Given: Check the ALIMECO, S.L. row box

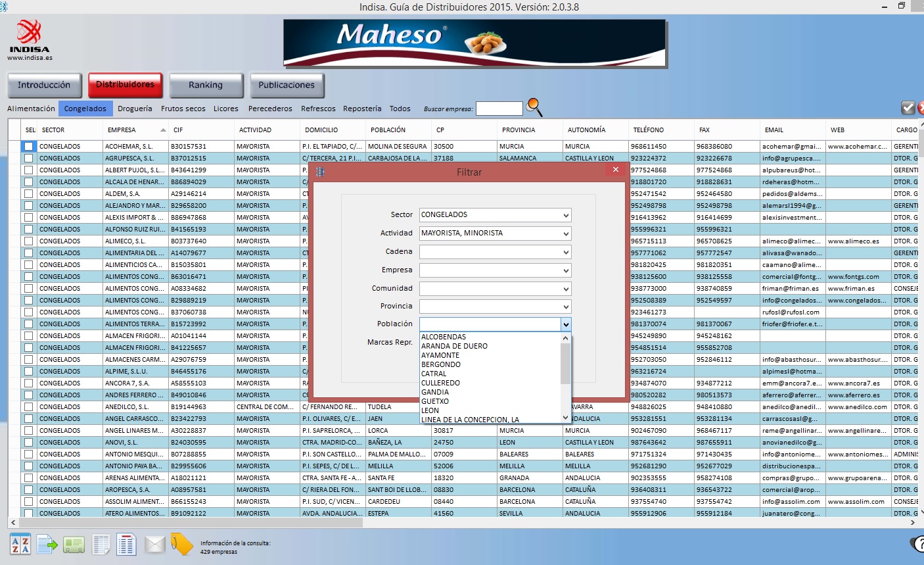Looking at the screenshot, I should click(28, 241).
